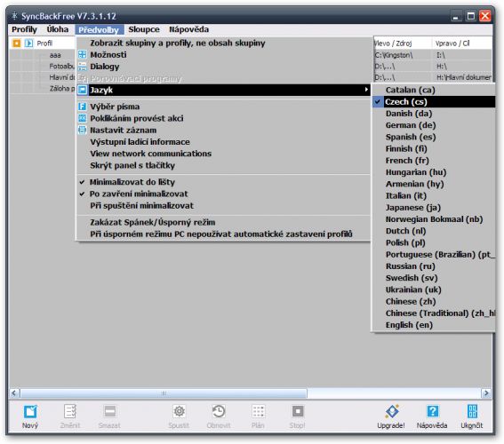
Task: Select the checked Czech (cs) language
Action: coord(433,102)
